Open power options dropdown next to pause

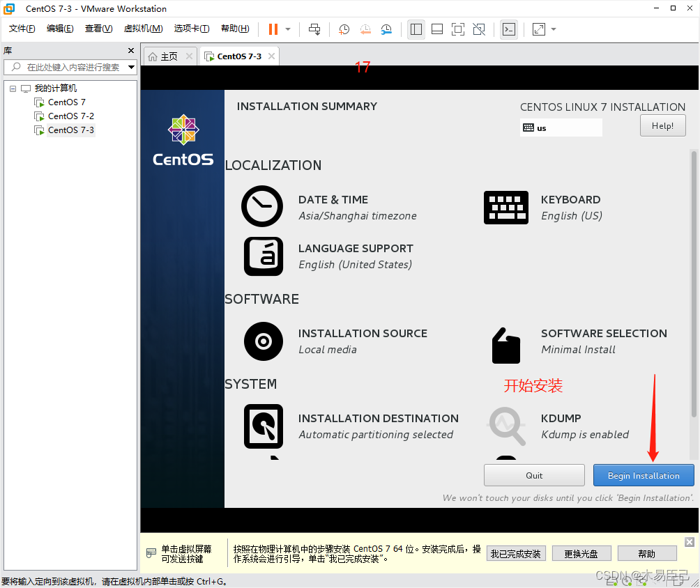288,29
